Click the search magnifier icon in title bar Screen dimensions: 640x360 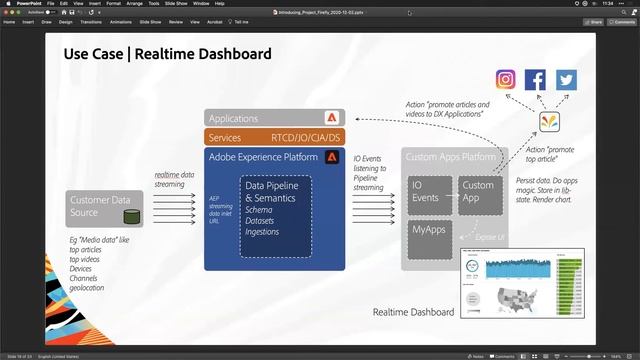(624, 12)
